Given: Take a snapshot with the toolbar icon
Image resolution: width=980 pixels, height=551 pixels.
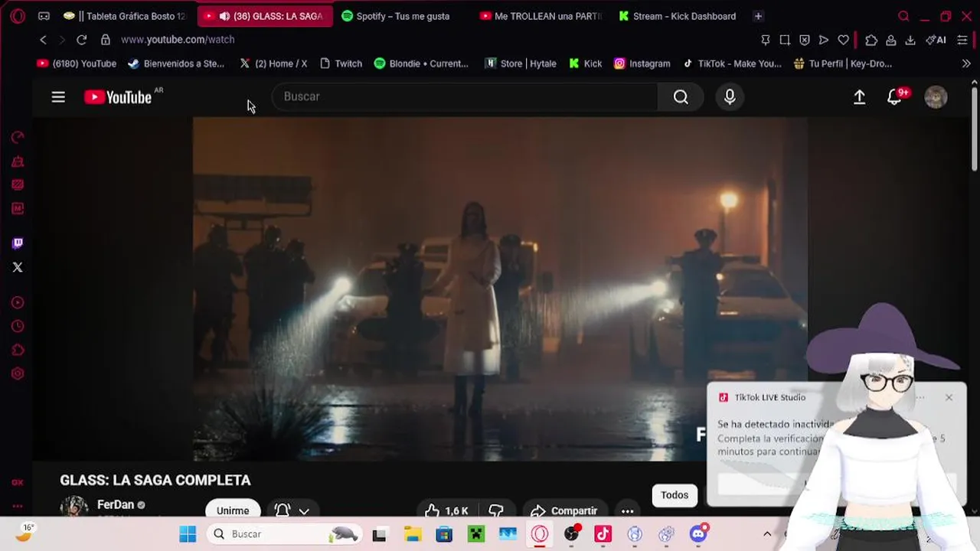Looking at the screenshot, I should click(785, 40).
